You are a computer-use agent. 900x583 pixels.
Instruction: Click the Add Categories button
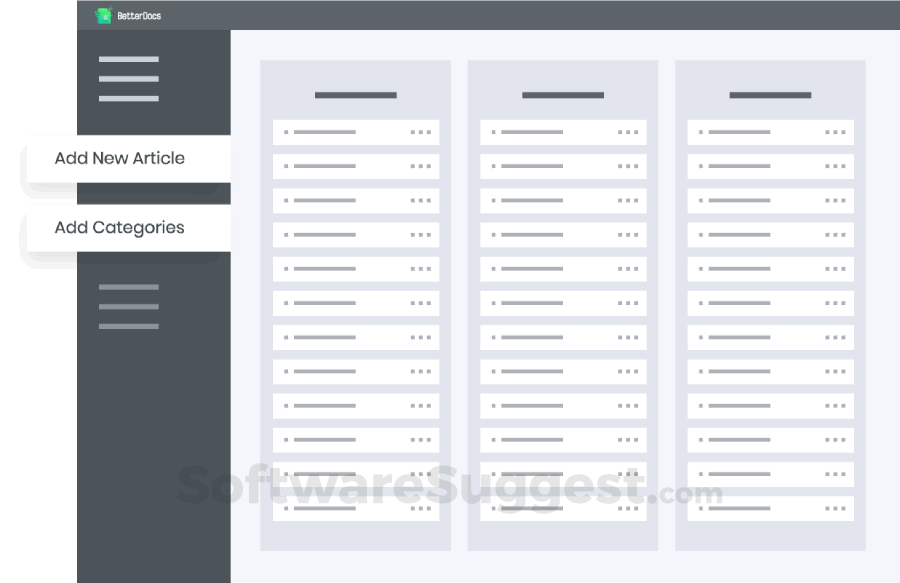pos(119,227)
